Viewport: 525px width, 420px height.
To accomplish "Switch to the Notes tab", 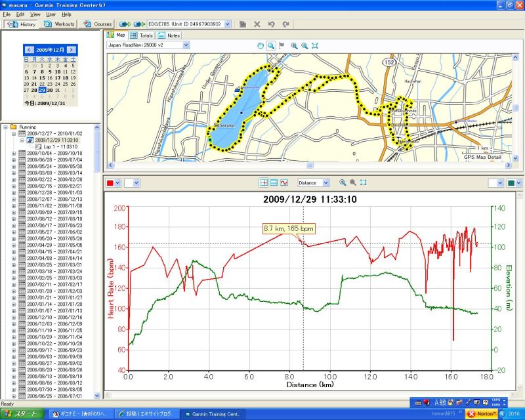I will point(169,35).
